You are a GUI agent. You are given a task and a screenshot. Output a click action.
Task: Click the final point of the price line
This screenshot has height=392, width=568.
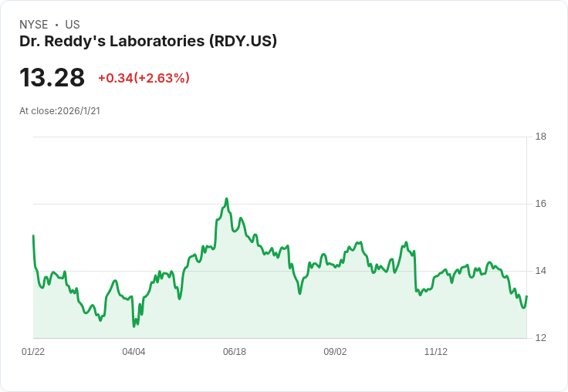526,296
